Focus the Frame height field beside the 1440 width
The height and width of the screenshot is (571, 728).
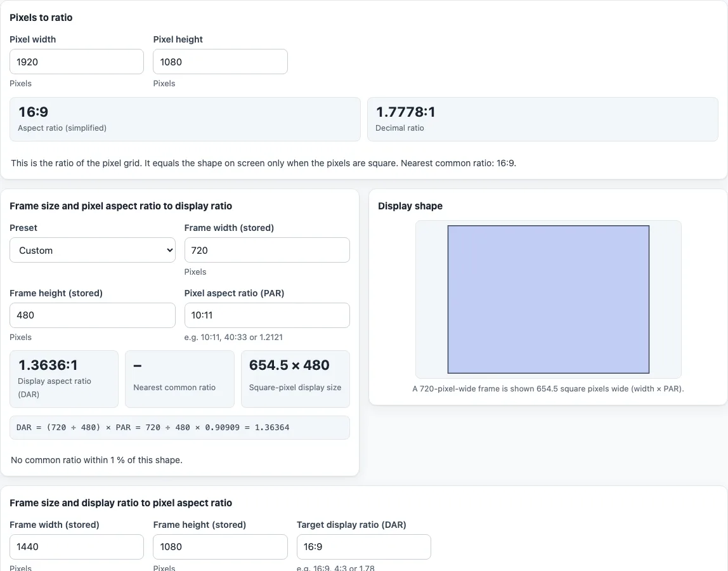[220, 547]
